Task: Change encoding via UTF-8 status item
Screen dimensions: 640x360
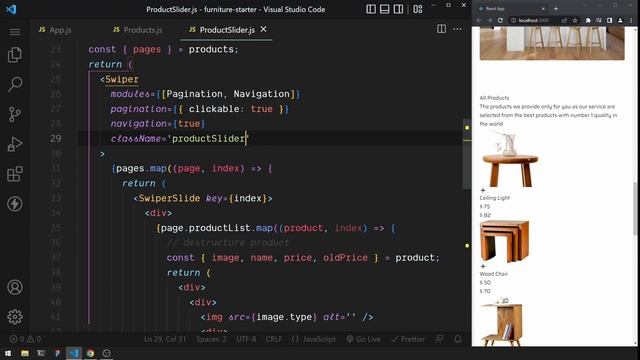Action: pyautogui.click(x=246, y=339)
